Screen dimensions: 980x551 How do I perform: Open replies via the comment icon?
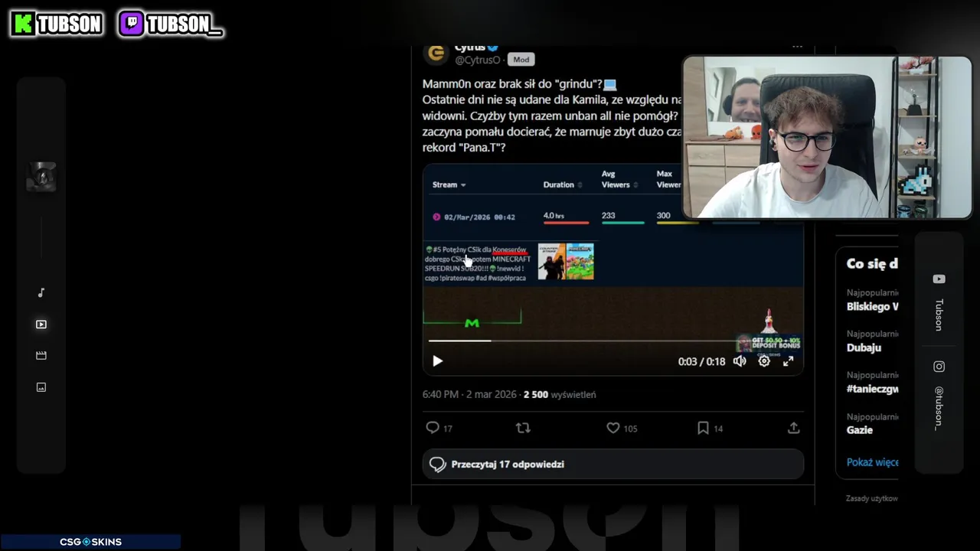433,428
